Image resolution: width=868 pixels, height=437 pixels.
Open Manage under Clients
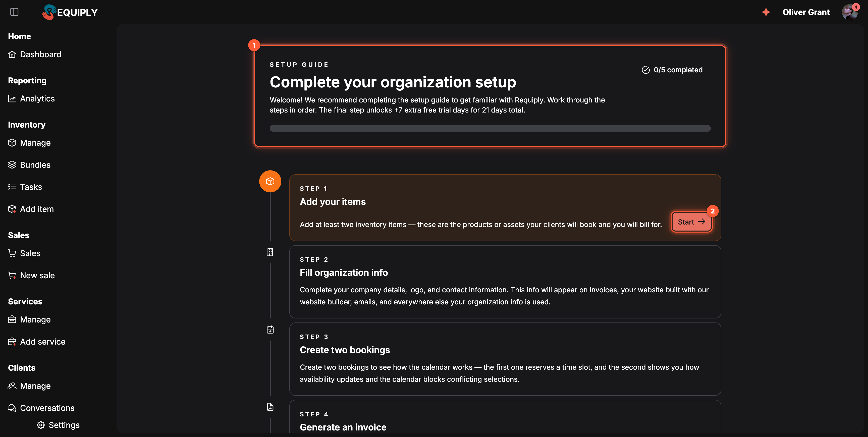click(x=29, y=386)
